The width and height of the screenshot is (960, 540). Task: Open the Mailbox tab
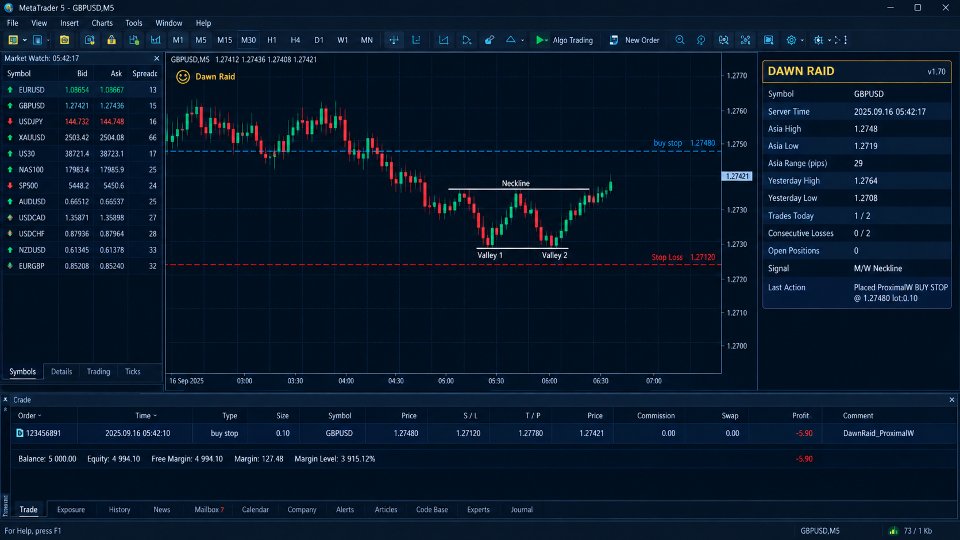click(x=209, y=509)
